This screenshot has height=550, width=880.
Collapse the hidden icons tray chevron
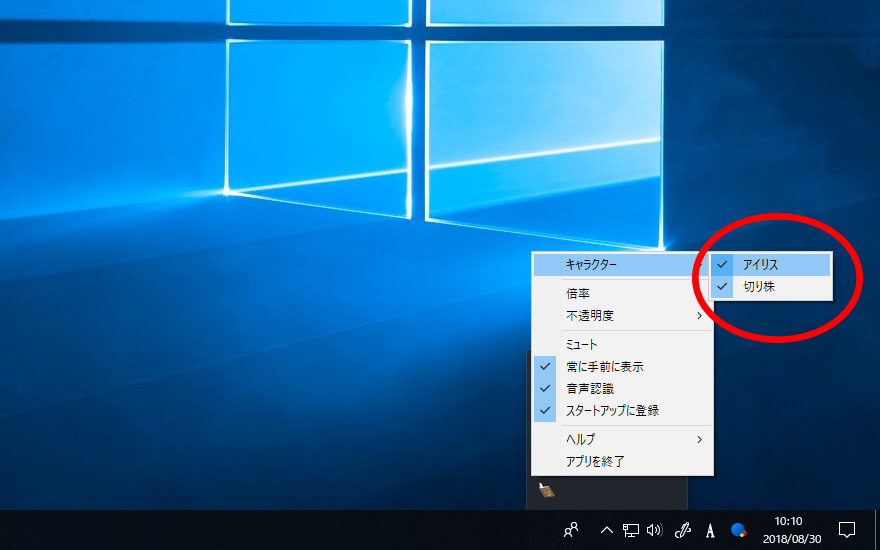(x=606, y=529)
